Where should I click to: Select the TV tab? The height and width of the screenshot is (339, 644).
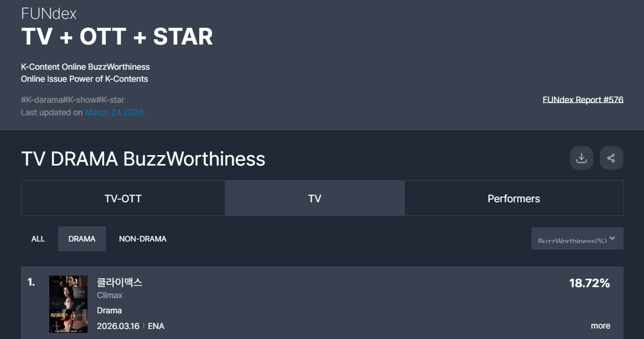tap(314, 199)
